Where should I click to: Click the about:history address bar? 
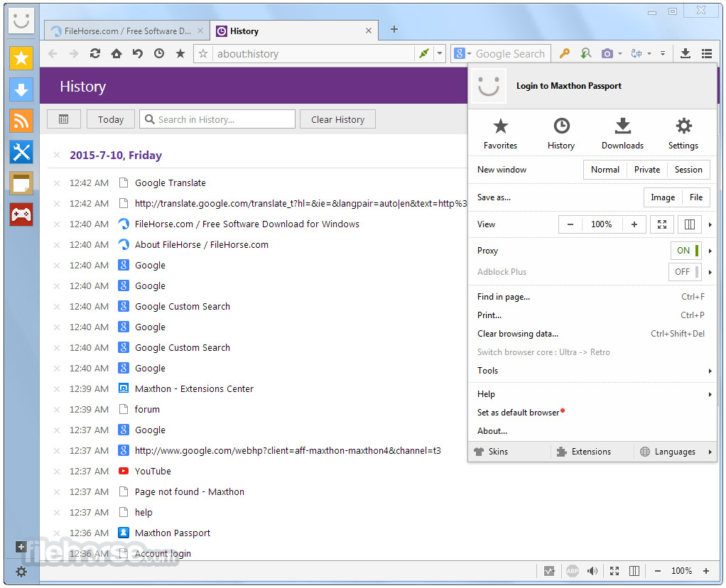[315, 54]
